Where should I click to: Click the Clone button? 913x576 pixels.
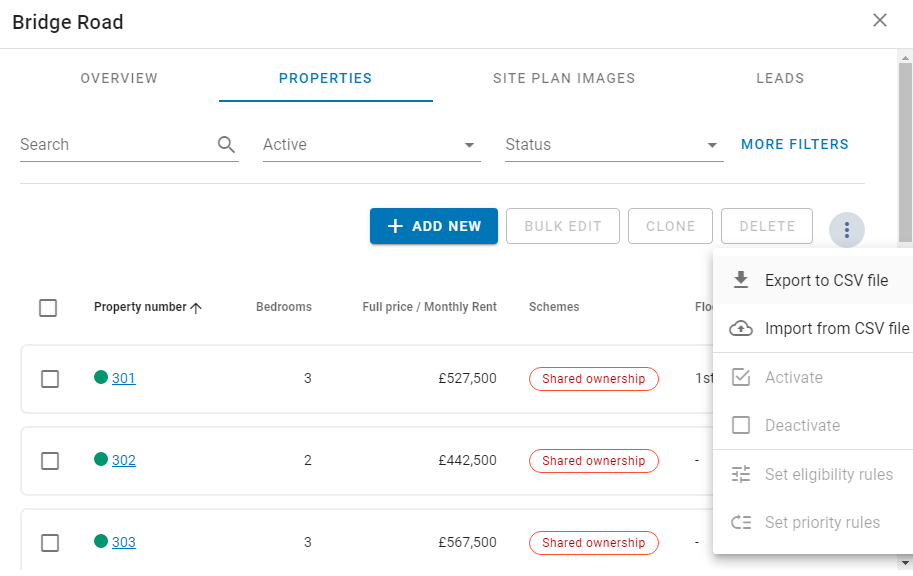tap(670, 226)
